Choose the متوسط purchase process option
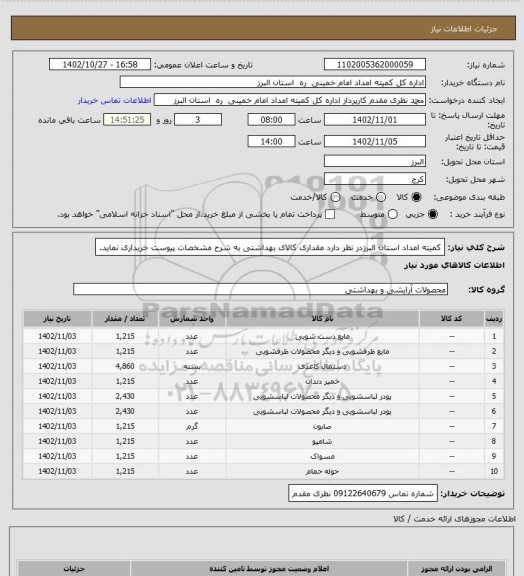This screenshot has height=576, width=524. [x=393, y=214]
